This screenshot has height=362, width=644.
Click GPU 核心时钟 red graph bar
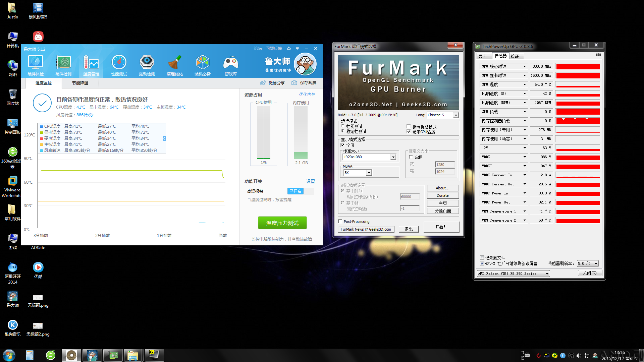point(578,66)
